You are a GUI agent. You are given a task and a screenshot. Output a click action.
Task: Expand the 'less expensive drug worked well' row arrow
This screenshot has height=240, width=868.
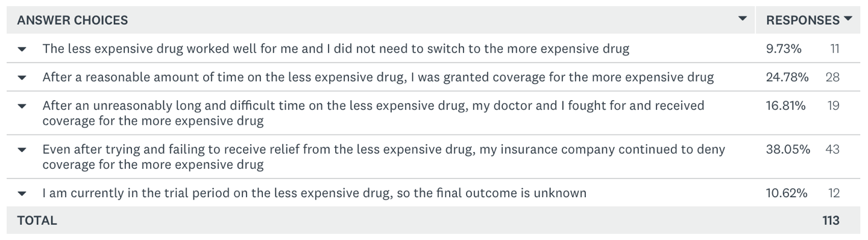pos(22,49)
